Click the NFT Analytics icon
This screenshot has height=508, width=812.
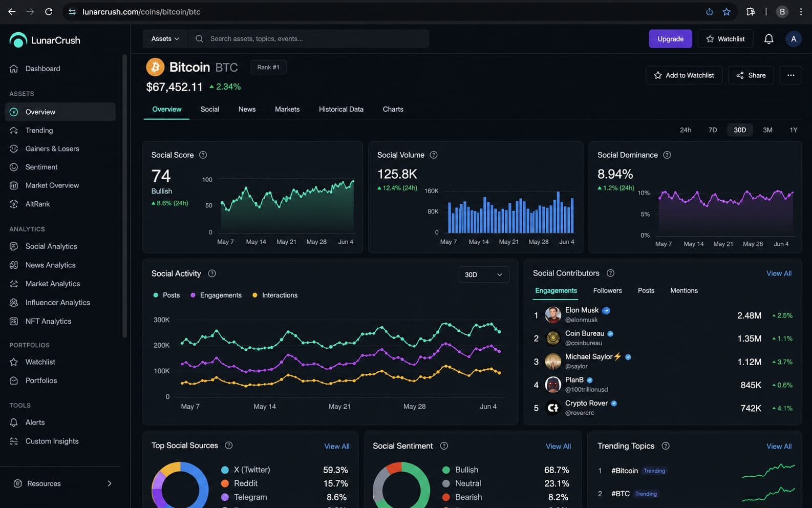14,322
